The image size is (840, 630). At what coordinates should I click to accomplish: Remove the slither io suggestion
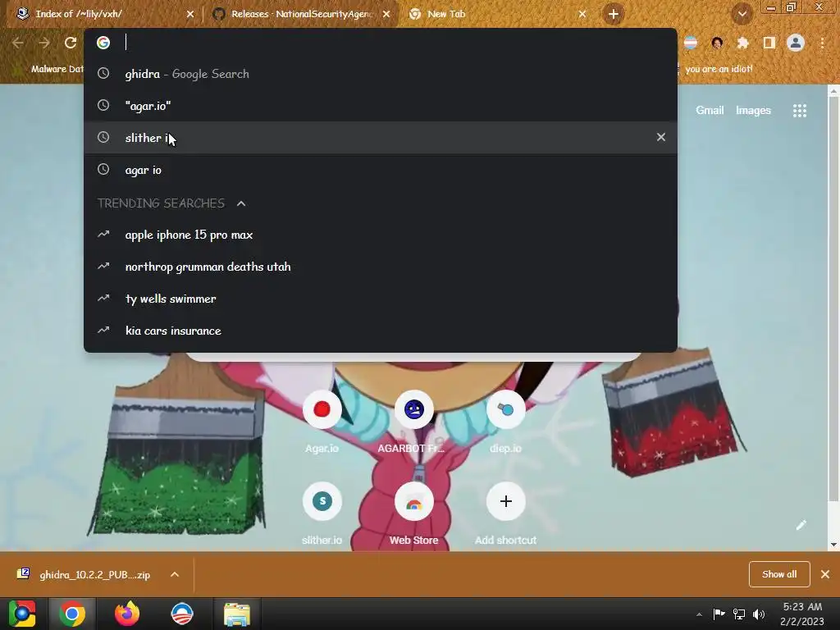click(661, 137)
